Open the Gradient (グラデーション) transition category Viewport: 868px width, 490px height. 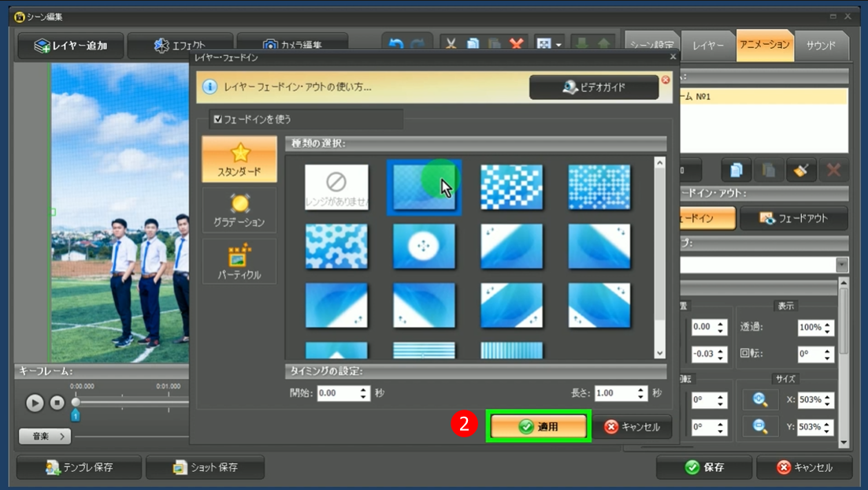point(239,210)
